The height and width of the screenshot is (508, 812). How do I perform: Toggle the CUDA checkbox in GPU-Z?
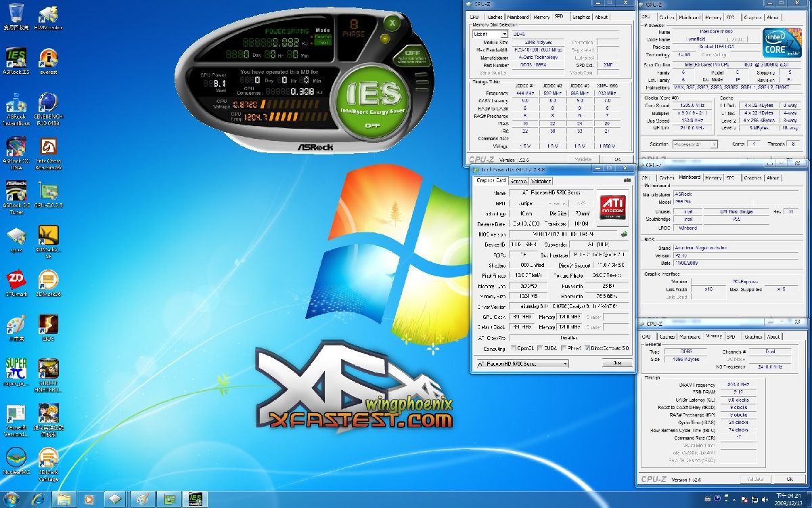pyautogui.click(x=541, y=348)
